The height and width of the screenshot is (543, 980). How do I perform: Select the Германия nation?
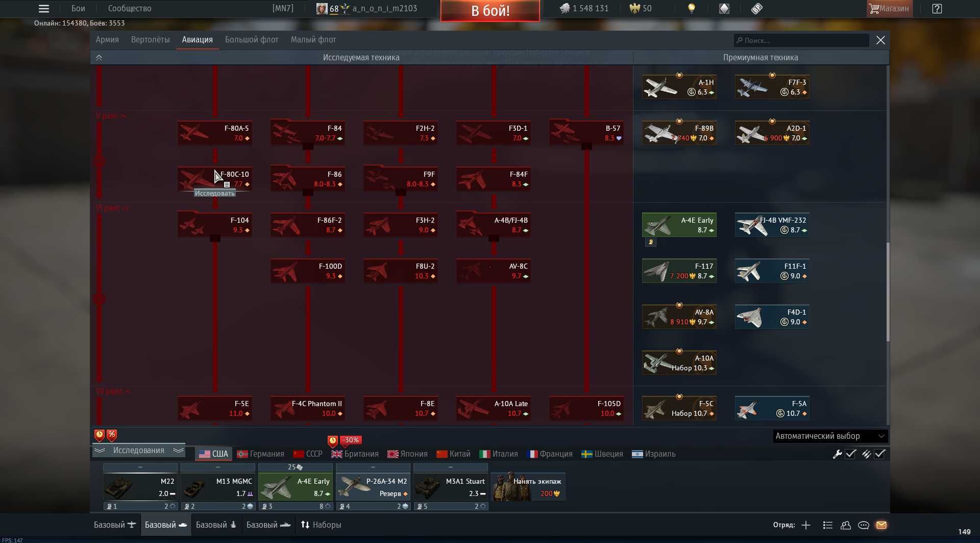[261, 454]
